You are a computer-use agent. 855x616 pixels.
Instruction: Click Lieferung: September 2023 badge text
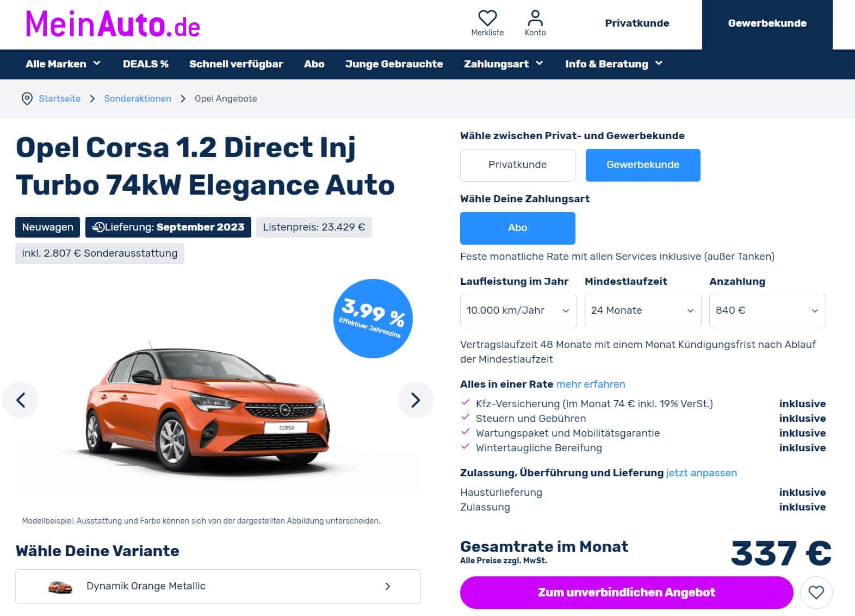[175, 227]
